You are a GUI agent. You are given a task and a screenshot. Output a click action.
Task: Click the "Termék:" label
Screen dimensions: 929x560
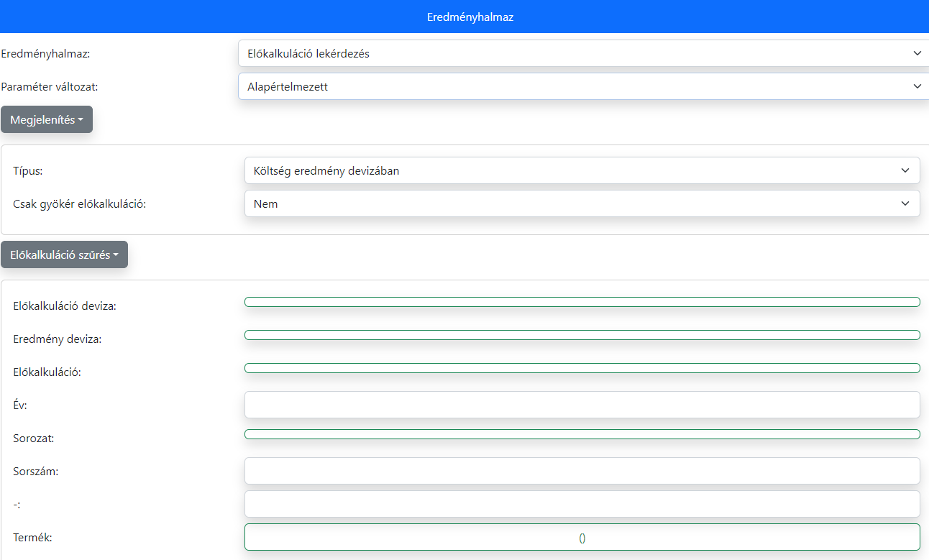tap(33, 537)
